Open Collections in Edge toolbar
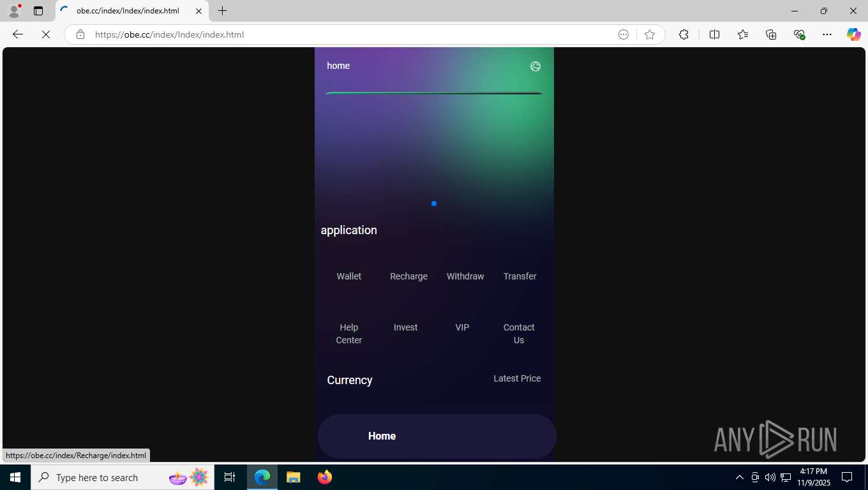 tap(771, 34)
